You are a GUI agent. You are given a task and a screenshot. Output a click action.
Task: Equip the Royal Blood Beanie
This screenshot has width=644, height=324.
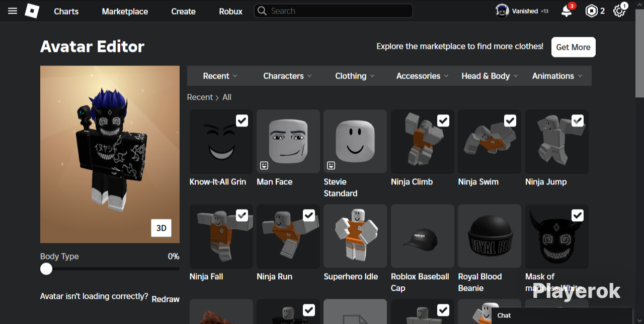point(490,236)
